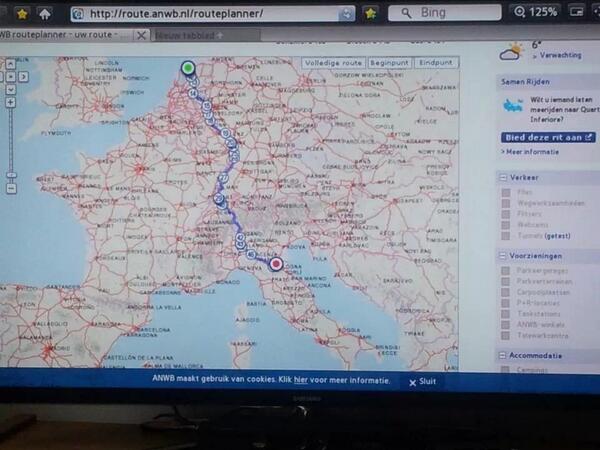Screen dimensions: 600x450
Task: Open the Meer informatie link
Action: 530,152
